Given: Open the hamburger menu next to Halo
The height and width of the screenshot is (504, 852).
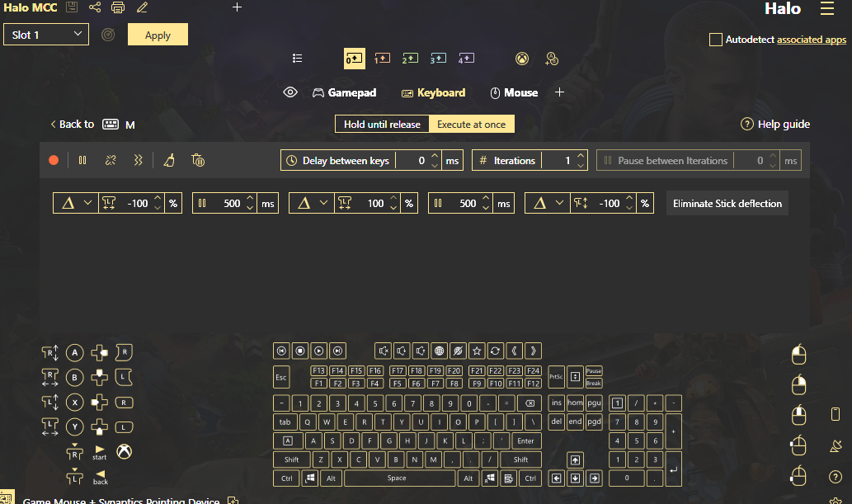Looking at the screenshot, I should (x=826, y=9).
